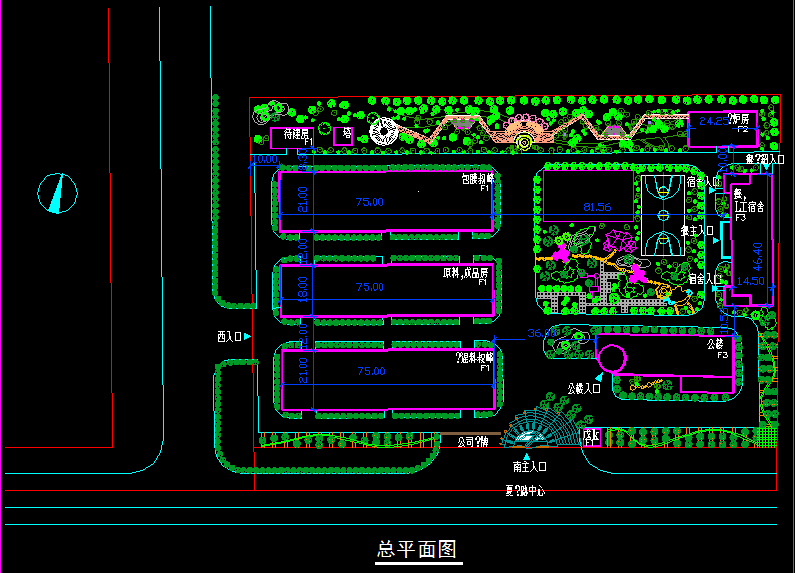
Task: Select the small 塔 tower box
Action: point(342,135)
